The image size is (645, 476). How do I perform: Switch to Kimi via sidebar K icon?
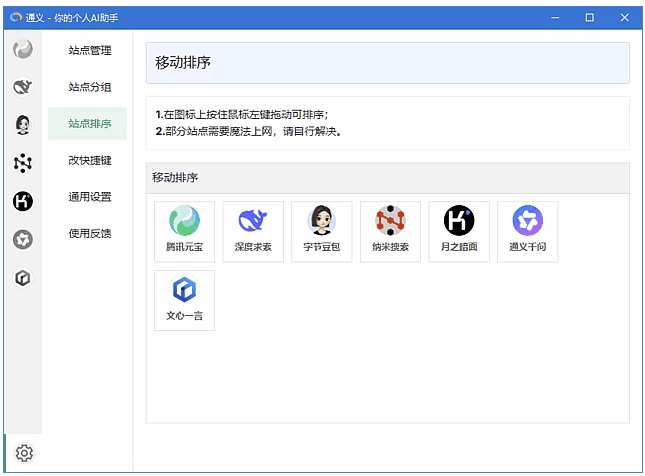click(x=23, y=201)
